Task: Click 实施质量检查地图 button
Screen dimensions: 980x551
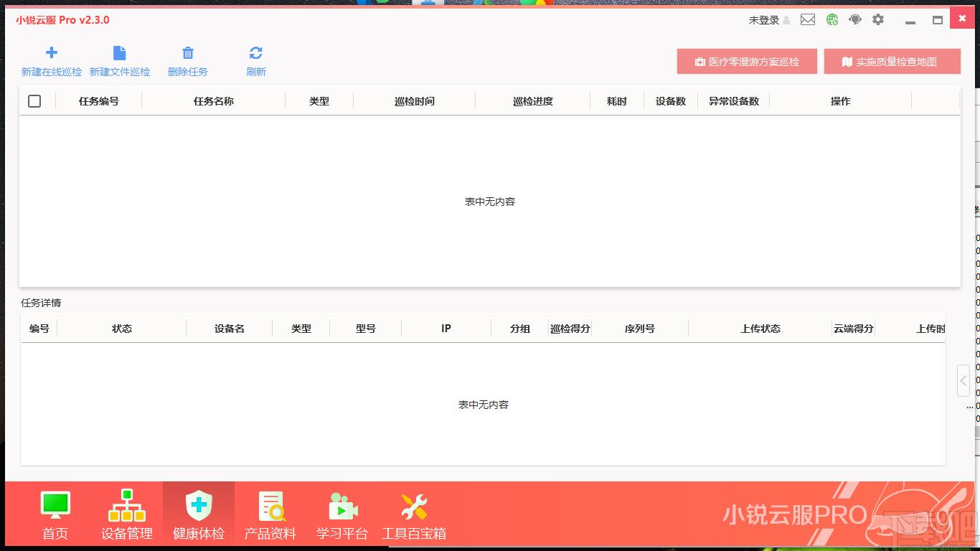Action: (x=892, y=62)
